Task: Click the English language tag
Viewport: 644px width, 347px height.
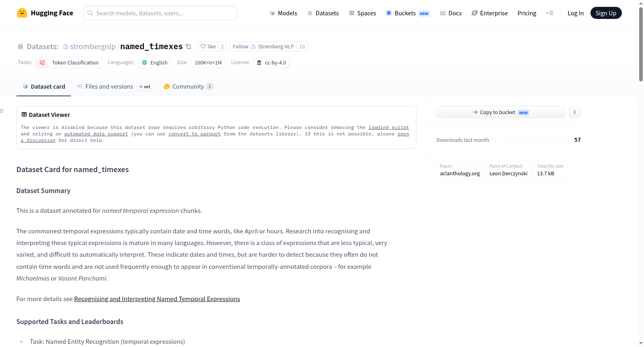Action: pos(155,62)
